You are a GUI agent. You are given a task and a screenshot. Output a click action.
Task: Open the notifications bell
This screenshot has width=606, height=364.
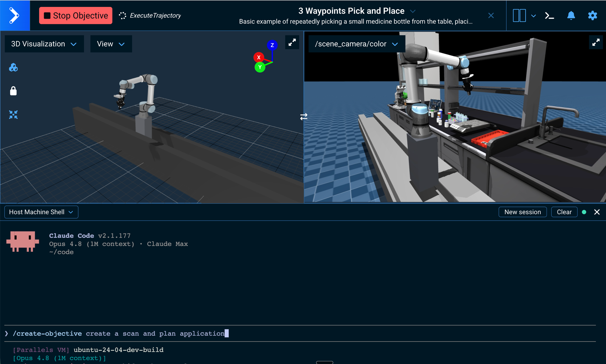[571, 15]
